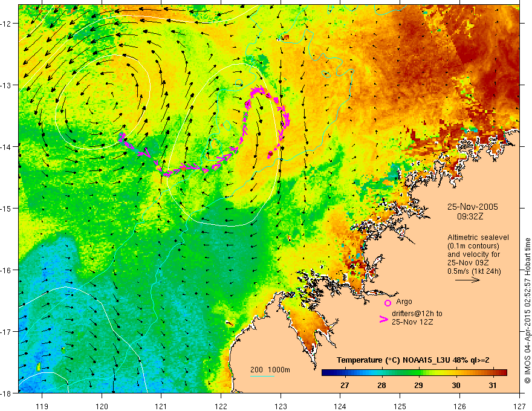Click the magenta drifter arrowhead legend symbol

point(384,319)
